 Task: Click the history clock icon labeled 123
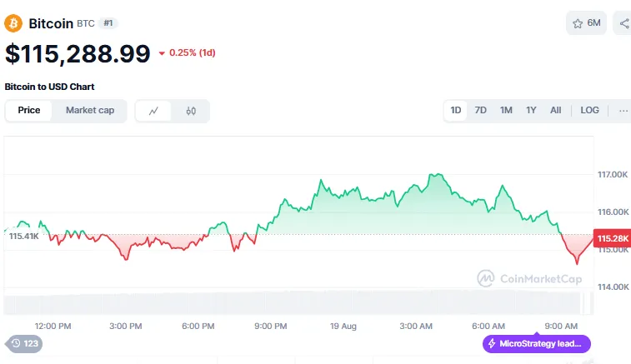point(16,343)
